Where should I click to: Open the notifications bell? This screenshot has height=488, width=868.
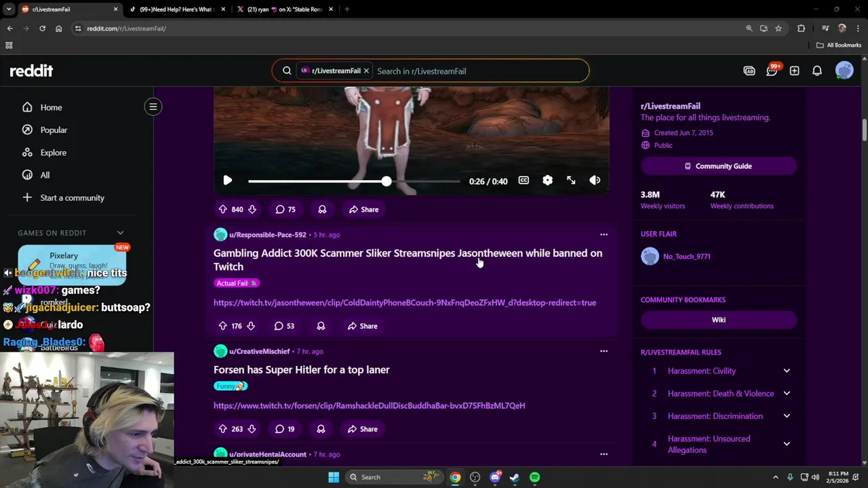coord(817,70)
